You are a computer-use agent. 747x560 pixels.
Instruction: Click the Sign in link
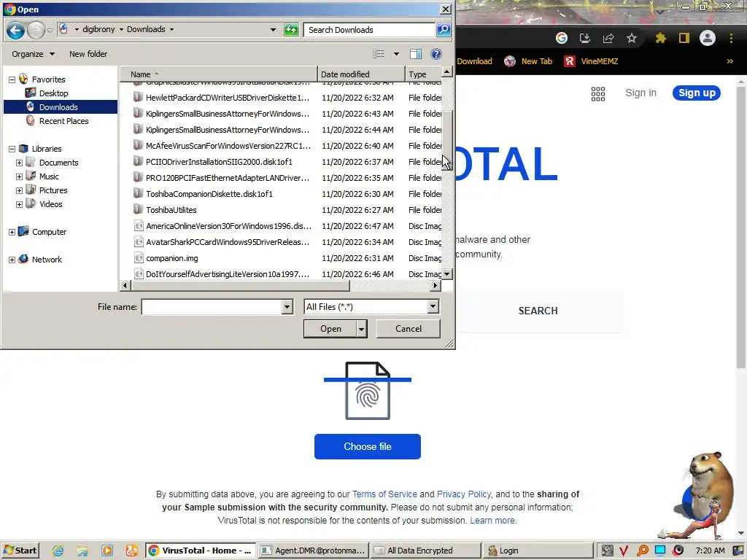640,93
